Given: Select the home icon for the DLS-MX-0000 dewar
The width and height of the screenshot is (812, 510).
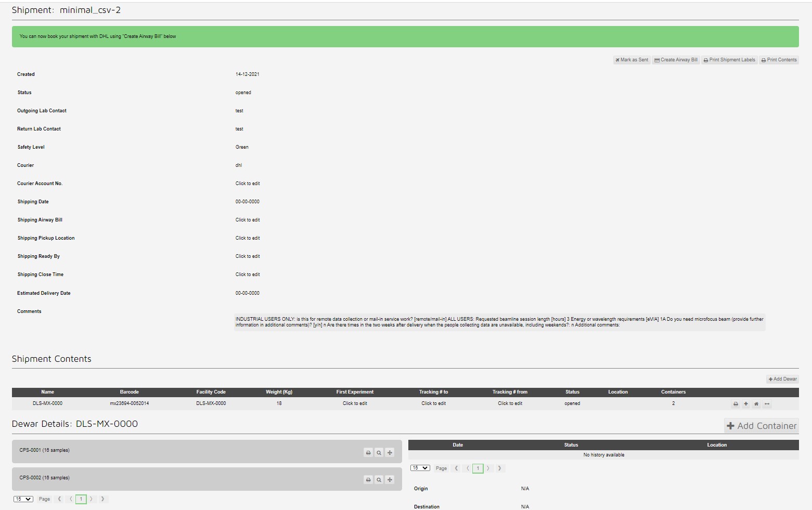Looking at the screenshot, I should [x=756, y=403].
